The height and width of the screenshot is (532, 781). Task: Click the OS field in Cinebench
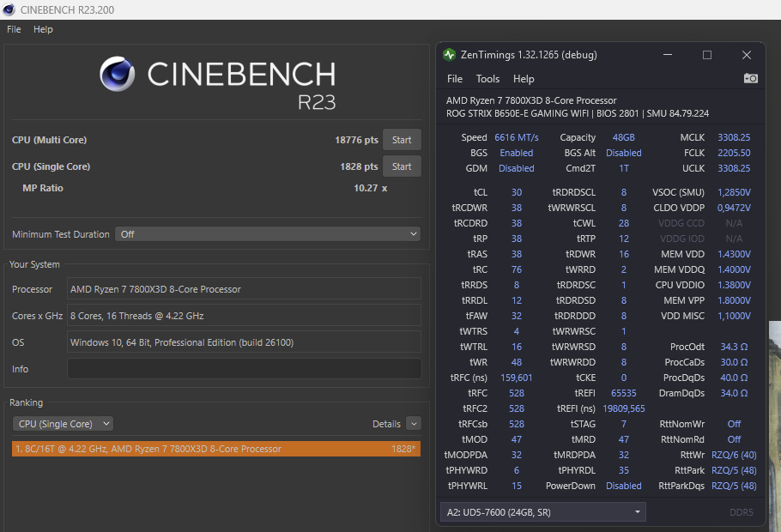[x=244, y=342]
